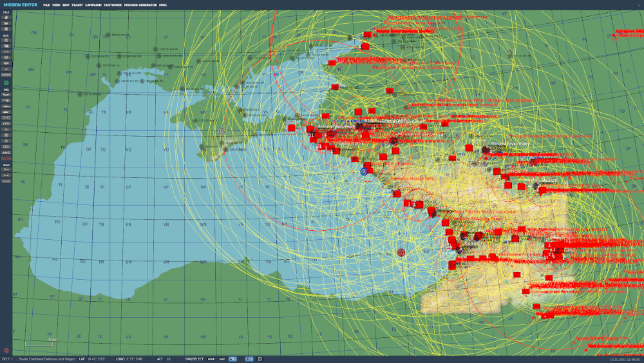644x363 pixels.
Task: Click the red exit icon at bottom left
Action: tap(6, 351)
